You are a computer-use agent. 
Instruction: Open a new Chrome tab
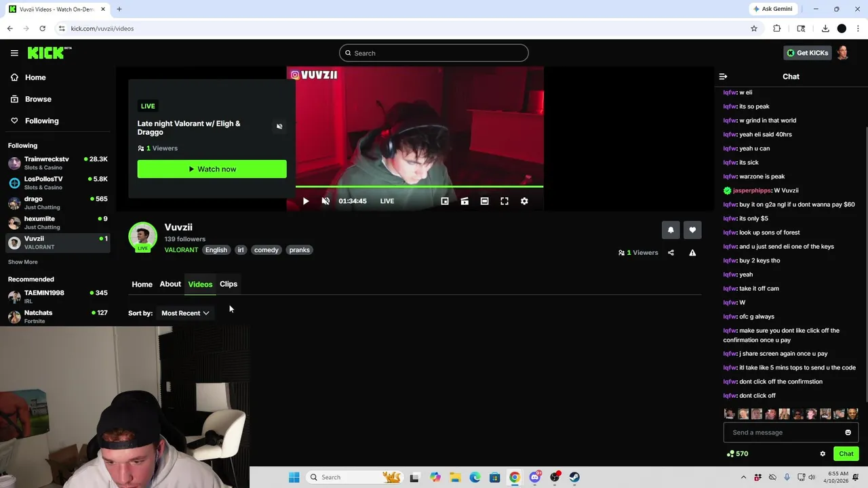point(119,9)
